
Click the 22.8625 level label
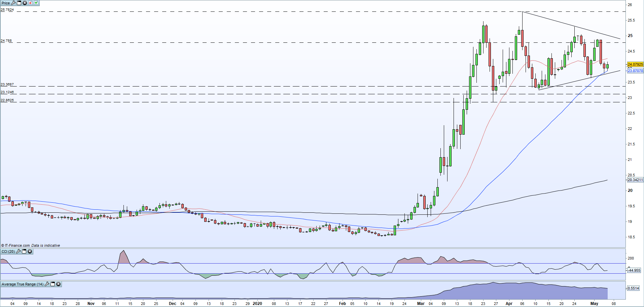(x=7, y=100)
